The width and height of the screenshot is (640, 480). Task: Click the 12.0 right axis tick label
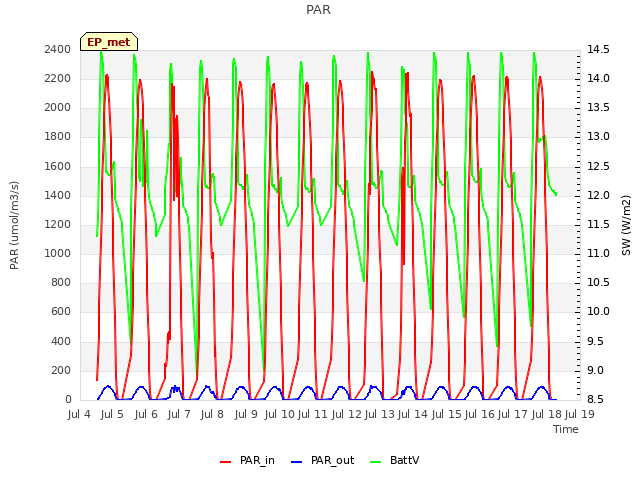[598, 195]
